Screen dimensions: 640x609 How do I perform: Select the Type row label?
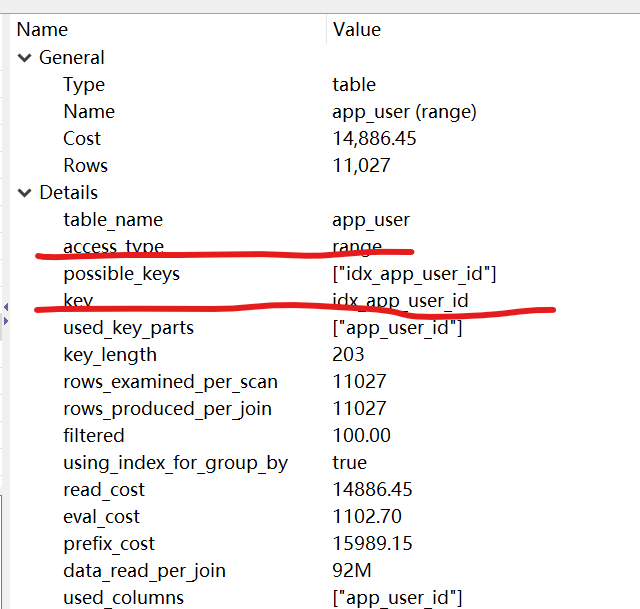coord(84,85)
